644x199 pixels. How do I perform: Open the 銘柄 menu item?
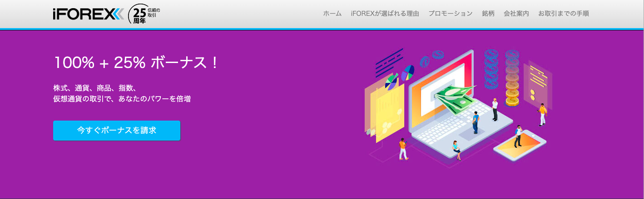point(488,14)
